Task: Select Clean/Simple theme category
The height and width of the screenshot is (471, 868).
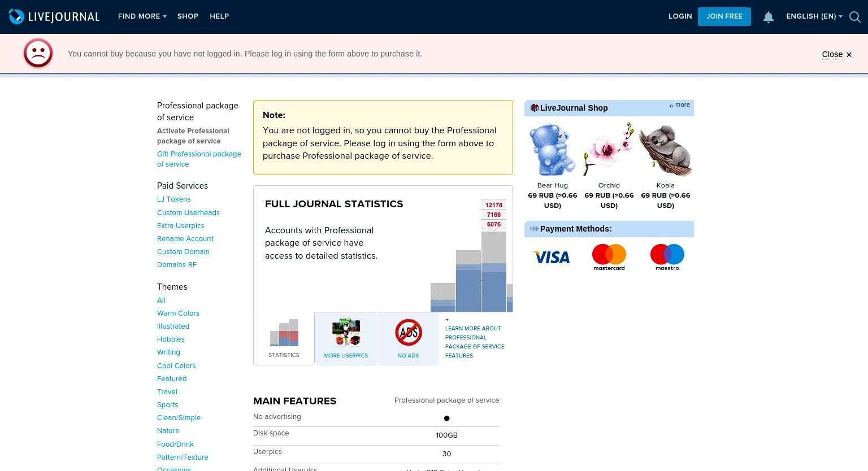Action: pyautogui.click(x=179, y=418)
